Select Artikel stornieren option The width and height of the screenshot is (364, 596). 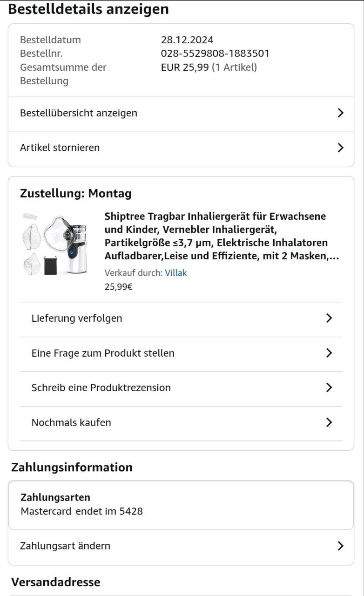point(60,148)
